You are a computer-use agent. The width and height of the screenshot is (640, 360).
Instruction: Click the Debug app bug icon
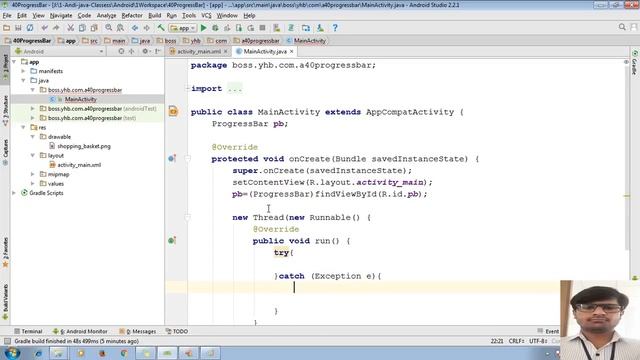tap(215, 28)
